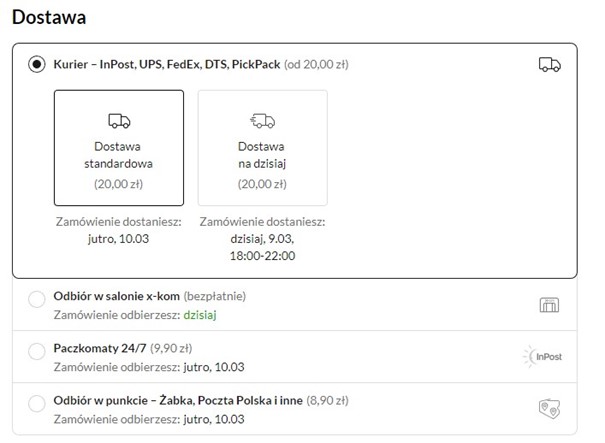Select the Żabka pickup point radio button
The height and width of the screenshot is (443, 605).
(37, 403)
